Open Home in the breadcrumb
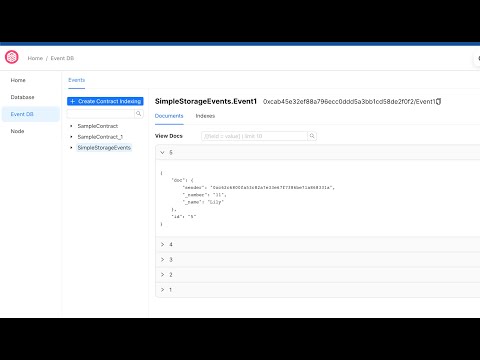The height and width of the screenshot is (360, 480). pos(35,58)
